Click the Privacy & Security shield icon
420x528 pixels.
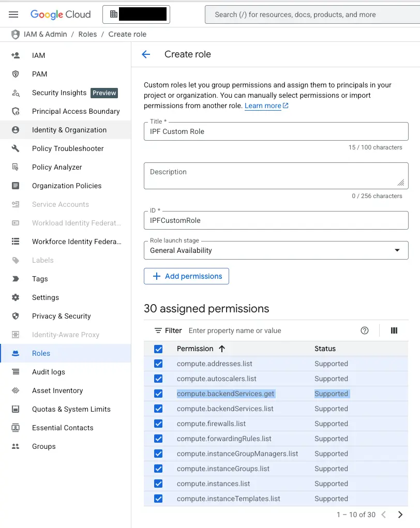[x=16, y=316]
